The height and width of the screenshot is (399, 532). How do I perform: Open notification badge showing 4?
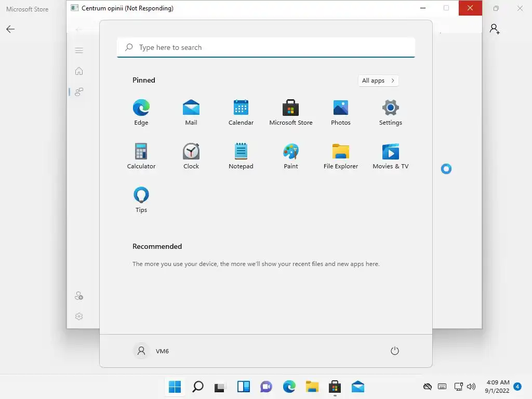pyautogui.click(x=517, y=387)
